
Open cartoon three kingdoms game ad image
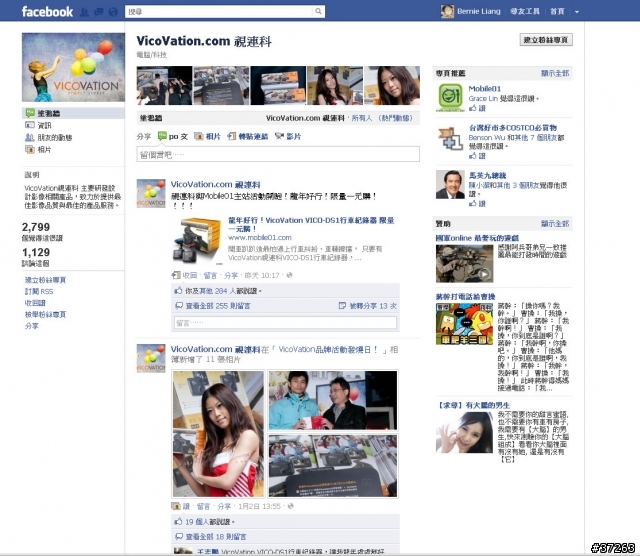(464, 324)
